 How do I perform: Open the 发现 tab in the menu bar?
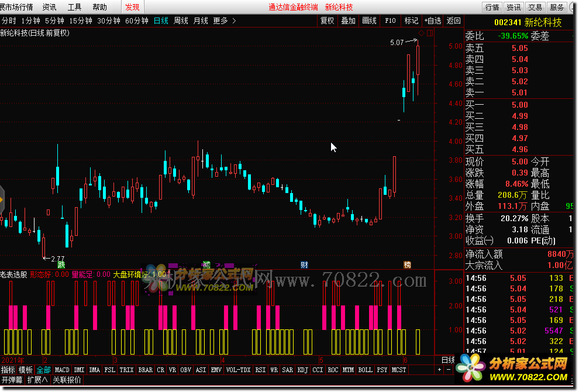(132, 7)
